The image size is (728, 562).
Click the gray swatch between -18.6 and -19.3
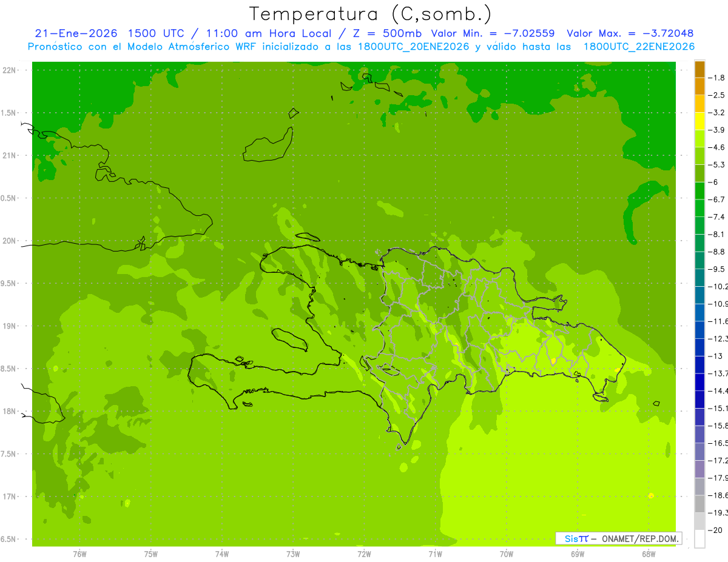point(699,504)
